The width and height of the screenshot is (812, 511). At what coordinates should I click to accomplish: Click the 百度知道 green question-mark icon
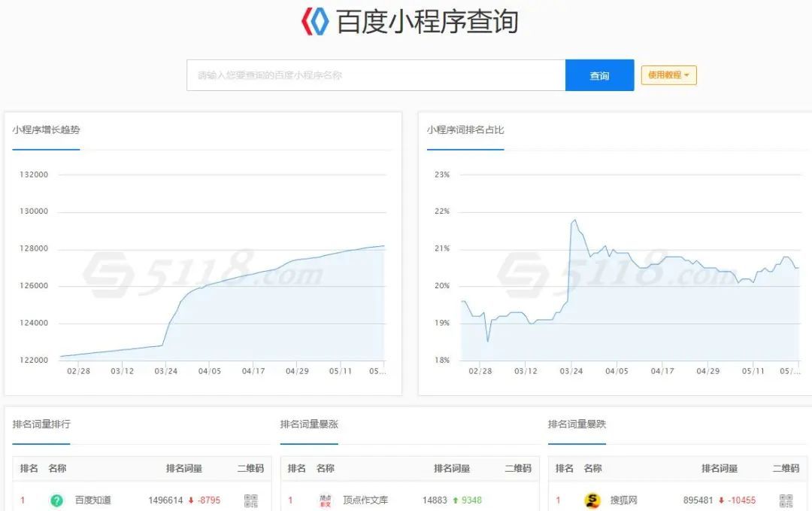click(x=56, y=500)
